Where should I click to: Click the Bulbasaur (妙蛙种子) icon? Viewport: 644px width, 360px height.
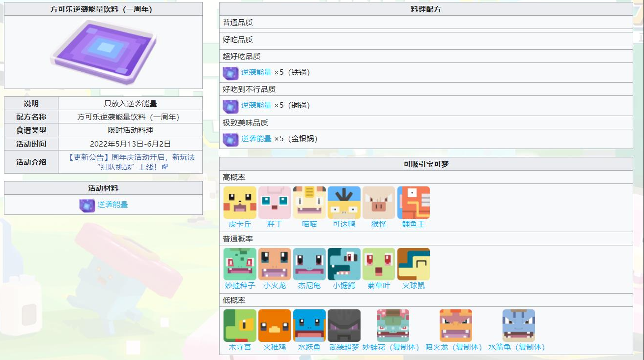(x=240, y=264)
